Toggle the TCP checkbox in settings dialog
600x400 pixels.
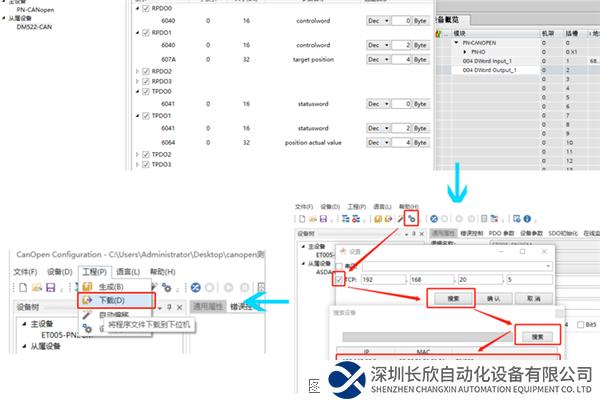coord(341,278)
